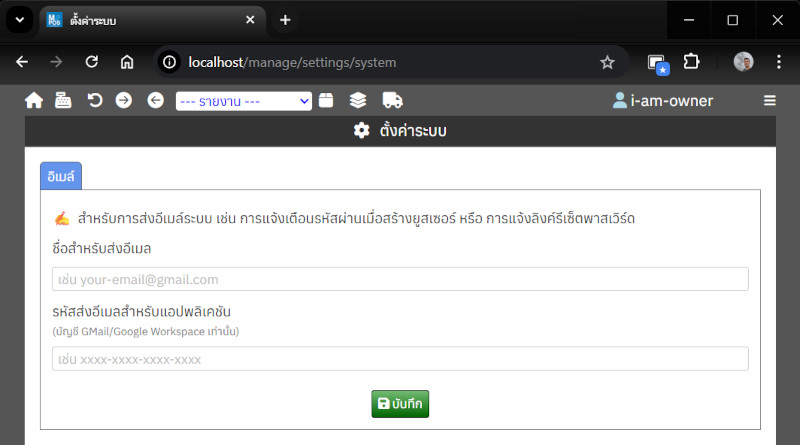Click the บันทึก save button
The height and width of the screenshot is (445, 800).
point(400,404)
